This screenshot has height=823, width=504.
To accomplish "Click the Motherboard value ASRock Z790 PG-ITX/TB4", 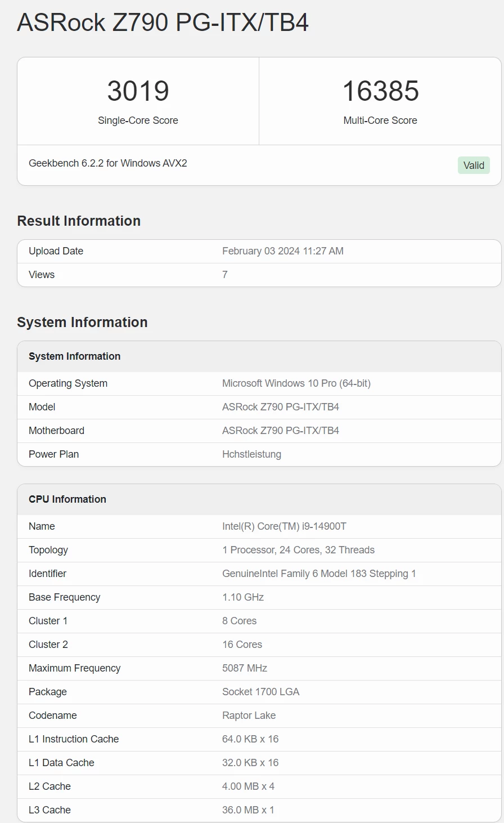I will coord(281,431).
